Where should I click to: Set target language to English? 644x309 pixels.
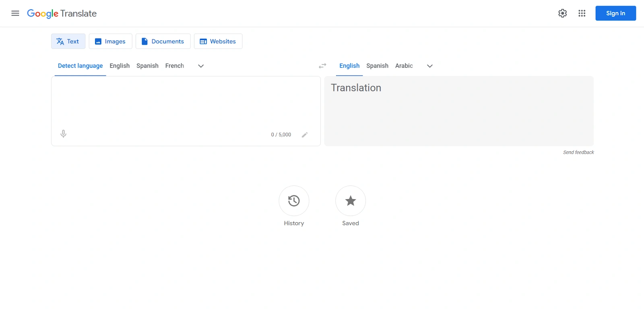pyautogui.click(x=349, y=66)
